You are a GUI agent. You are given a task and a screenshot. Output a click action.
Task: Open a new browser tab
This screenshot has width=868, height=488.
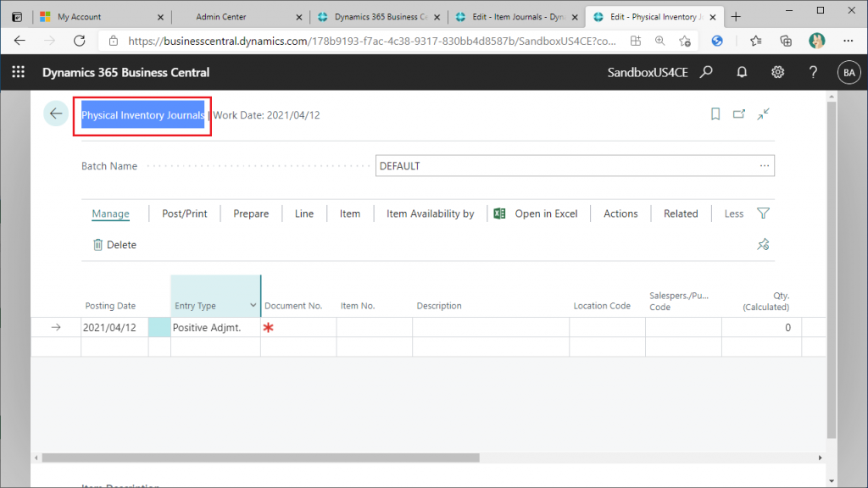(736, 17)
